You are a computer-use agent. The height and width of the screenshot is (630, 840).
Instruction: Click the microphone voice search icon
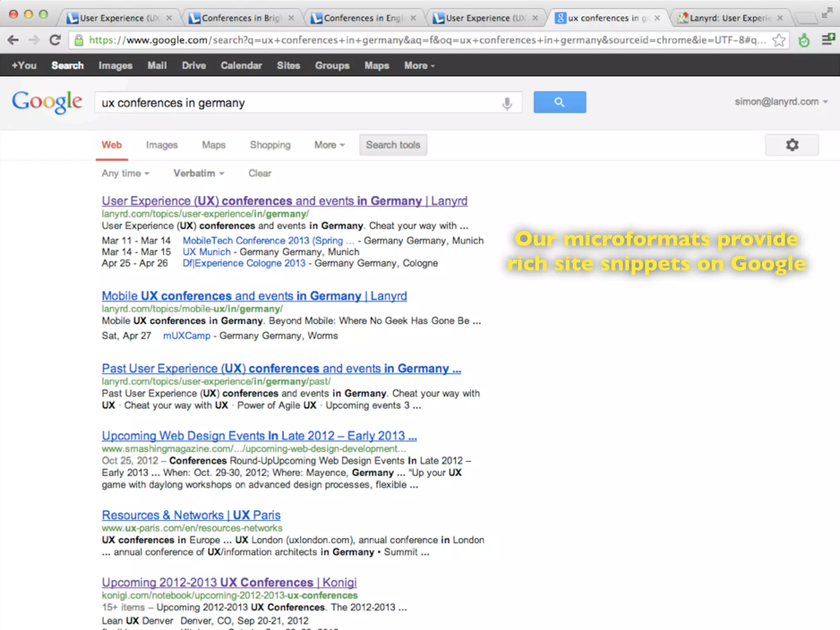click(x=507, y=103)
